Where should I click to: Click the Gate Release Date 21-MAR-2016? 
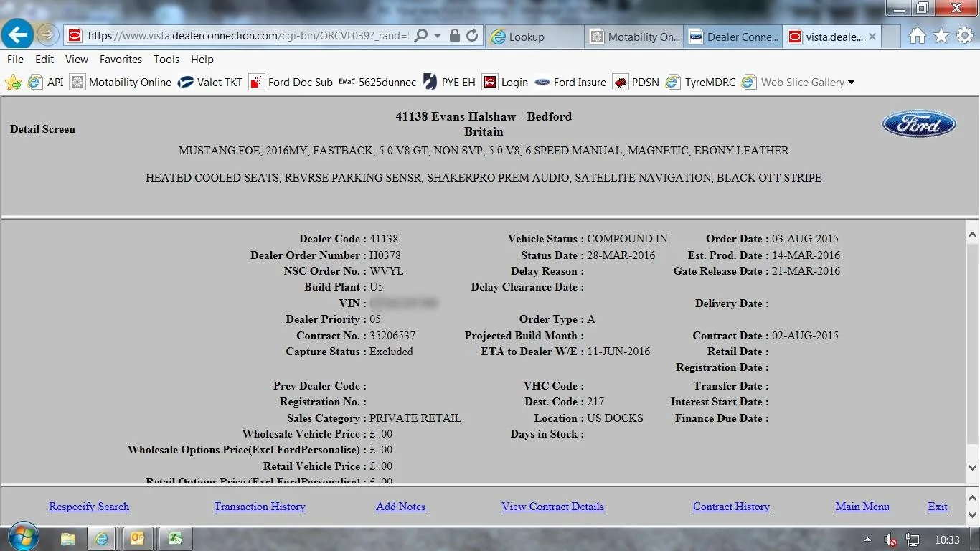point(806,271)
